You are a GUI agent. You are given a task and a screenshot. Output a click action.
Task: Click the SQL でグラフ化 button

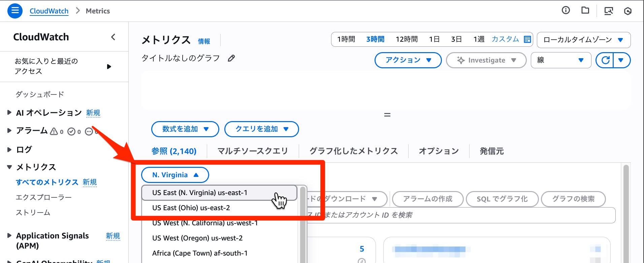[x=502, y=199]
